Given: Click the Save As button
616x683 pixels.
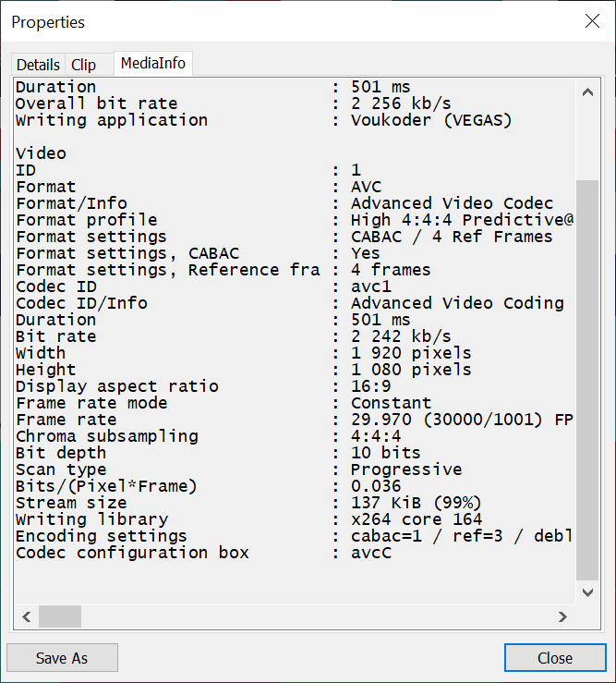Looking at the screenshot, I should pyautogui.click(x=62, y=658).
